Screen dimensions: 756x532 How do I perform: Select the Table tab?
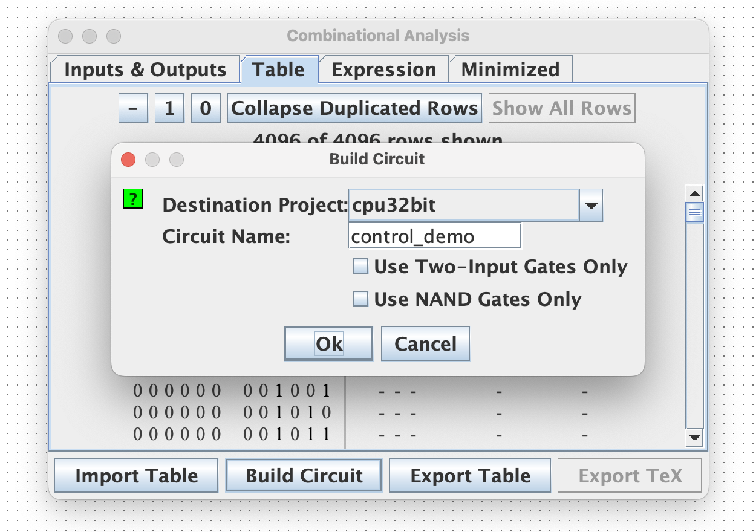[x=279, y=70]
